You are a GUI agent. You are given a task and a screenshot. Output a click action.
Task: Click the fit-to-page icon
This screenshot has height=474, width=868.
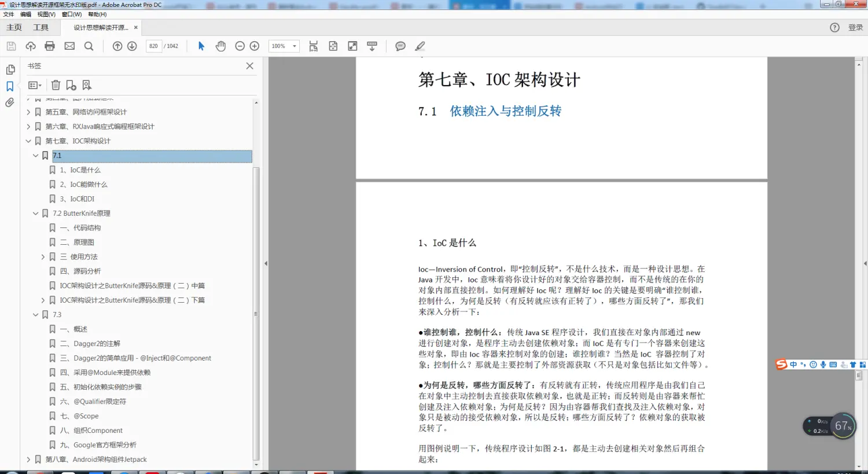tap(333, 46)
